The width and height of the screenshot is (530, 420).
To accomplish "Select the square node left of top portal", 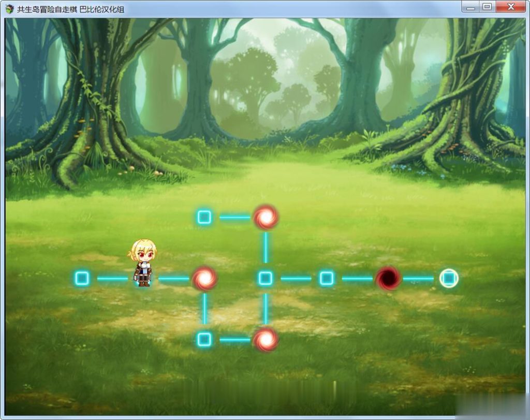I will [204, 218].
